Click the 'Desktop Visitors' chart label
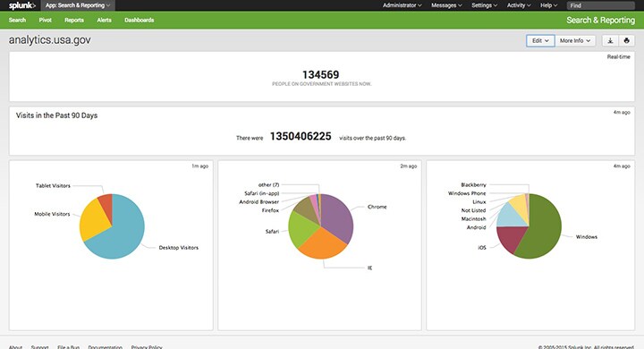 pyautogui.click(x=179, y=248)
